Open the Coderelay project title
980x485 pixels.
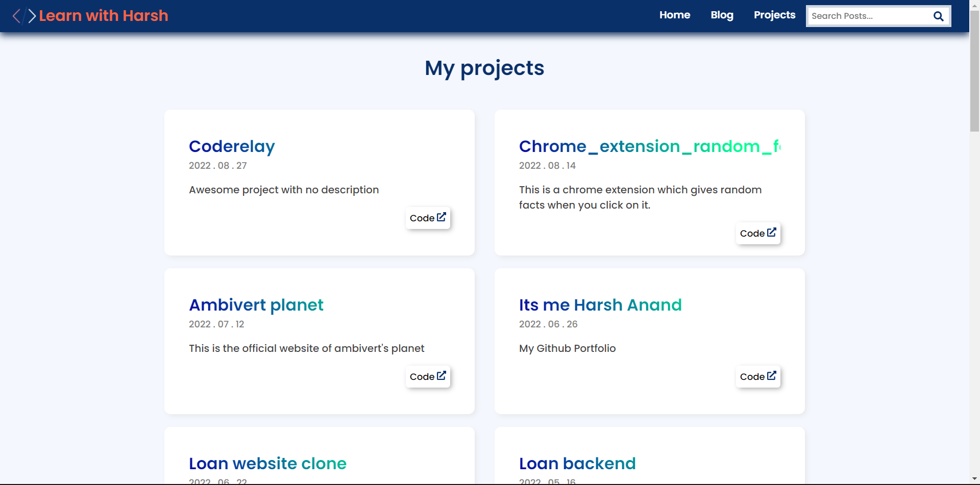click(x=232, y=146)
